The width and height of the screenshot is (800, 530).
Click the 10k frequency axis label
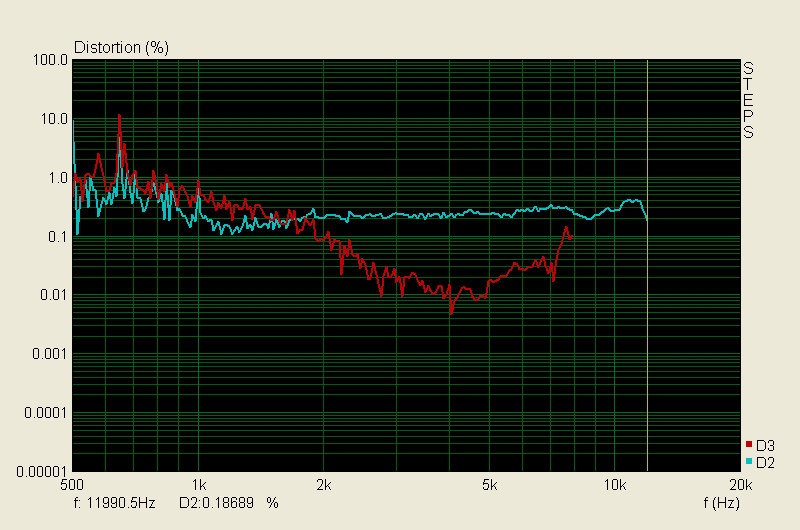(614, 485)
